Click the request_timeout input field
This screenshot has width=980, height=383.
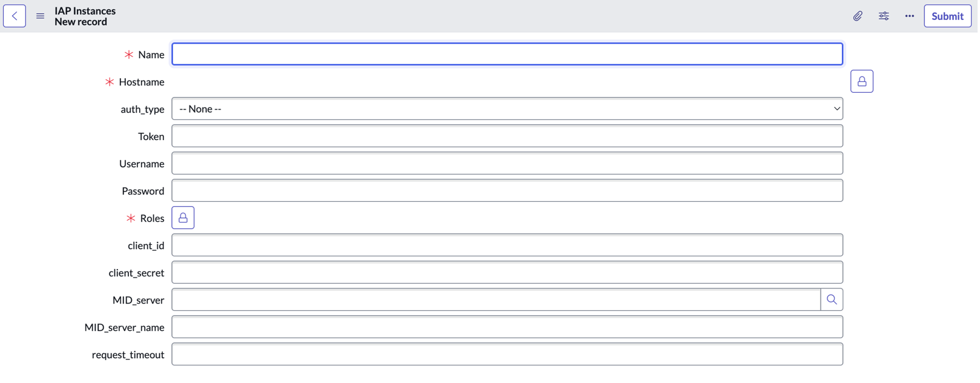pyautogui.click(x=507, y=355)
